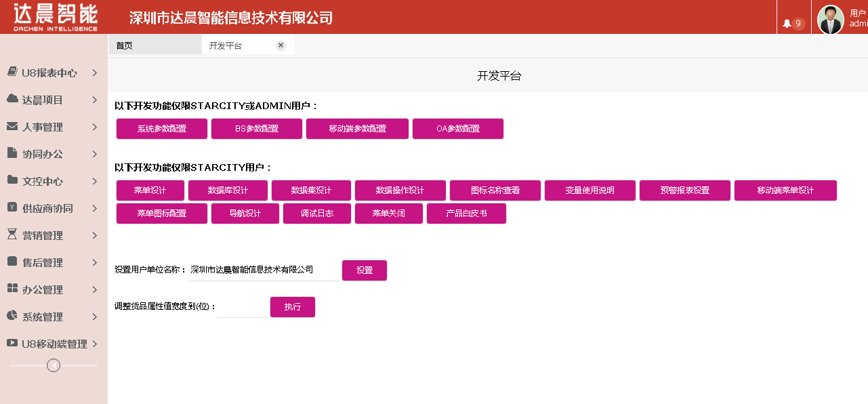The image size is (868, 404).
Task: Click the Y badge icon beside 供应商协同
Action: [x=12, y=207]
